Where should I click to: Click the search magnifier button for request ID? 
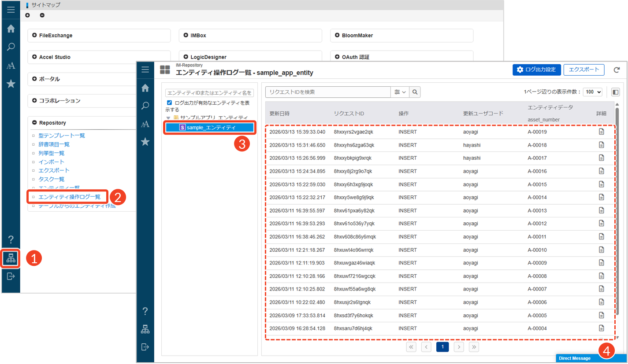pos(415,92)
